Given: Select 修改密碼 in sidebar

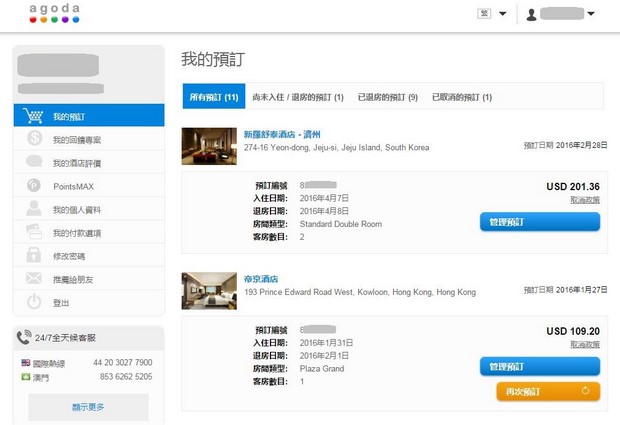Looking at the screenshot, I should [x=89, y=255].
